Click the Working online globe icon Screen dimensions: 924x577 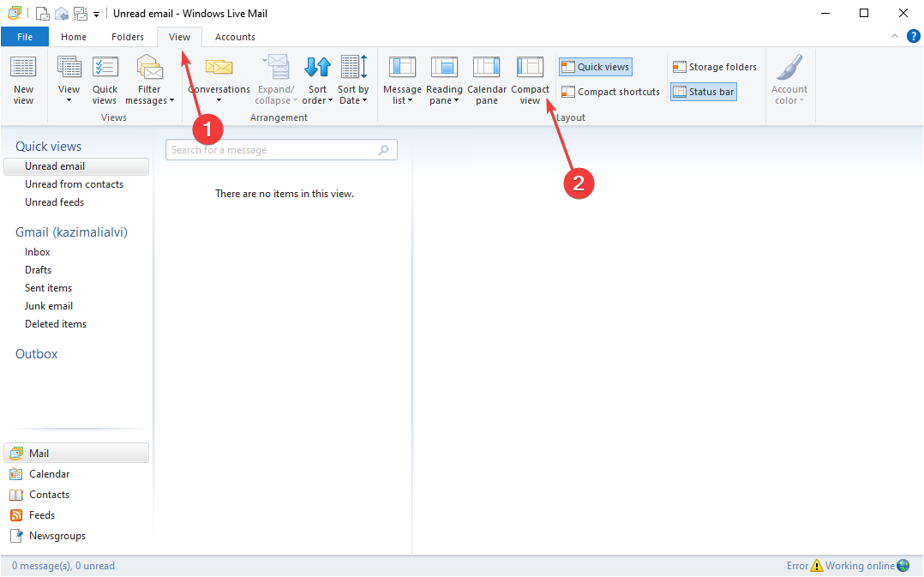[x=903, y=566]
